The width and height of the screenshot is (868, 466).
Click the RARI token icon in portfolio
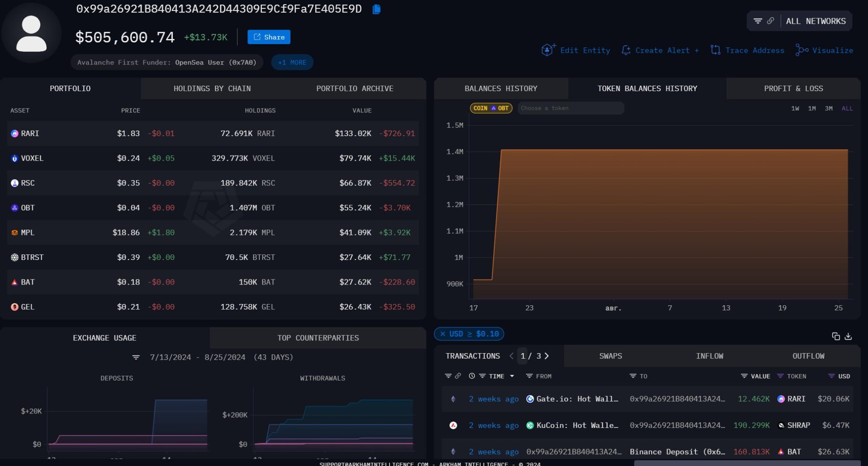tap(15, 134)
